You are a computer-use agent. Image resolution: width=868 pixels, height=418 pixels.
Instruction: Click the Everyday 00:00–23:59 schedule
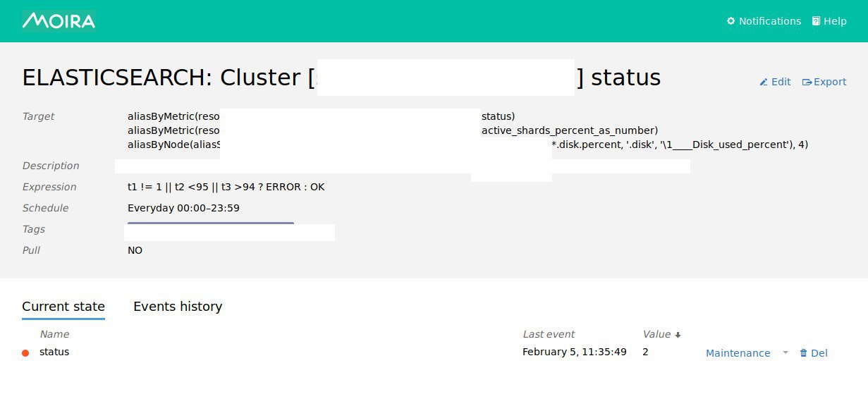point(184,208)
